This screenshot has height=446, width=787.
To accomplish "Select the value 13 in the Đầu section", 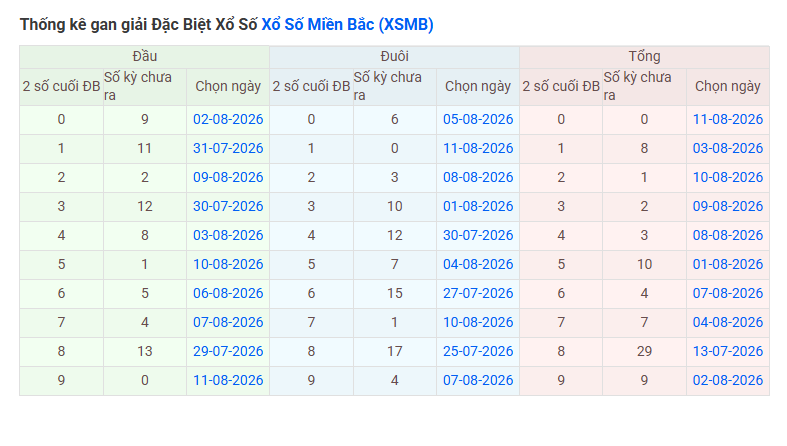I will point(145,351).
